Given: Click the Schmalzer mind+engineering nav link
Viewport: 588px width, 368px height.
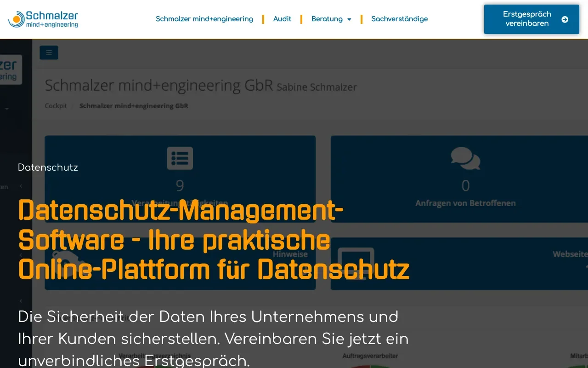Looking at the screenshot, I should coord(204,19).
